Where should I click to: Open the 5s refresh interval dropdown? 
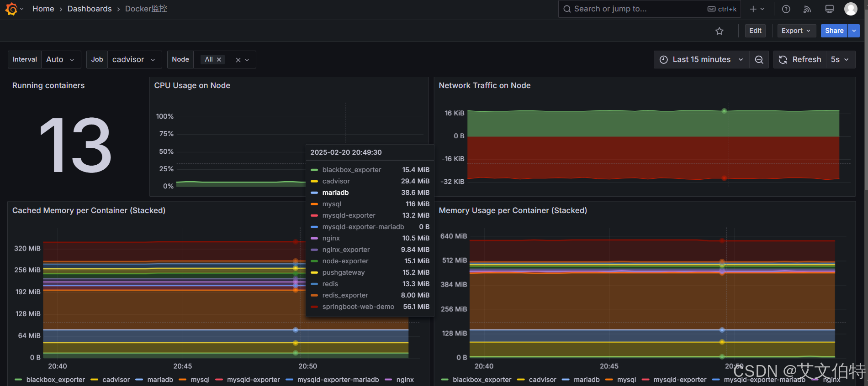tap(840, 60)
